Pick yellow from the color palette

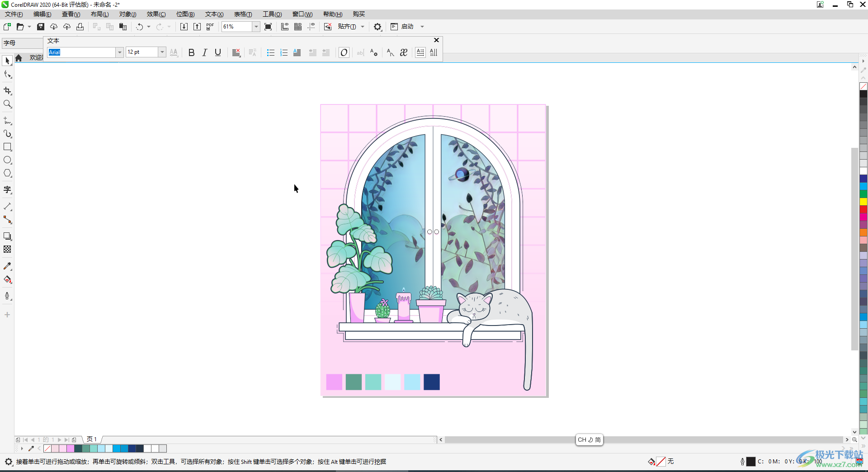tap(863, 202)
